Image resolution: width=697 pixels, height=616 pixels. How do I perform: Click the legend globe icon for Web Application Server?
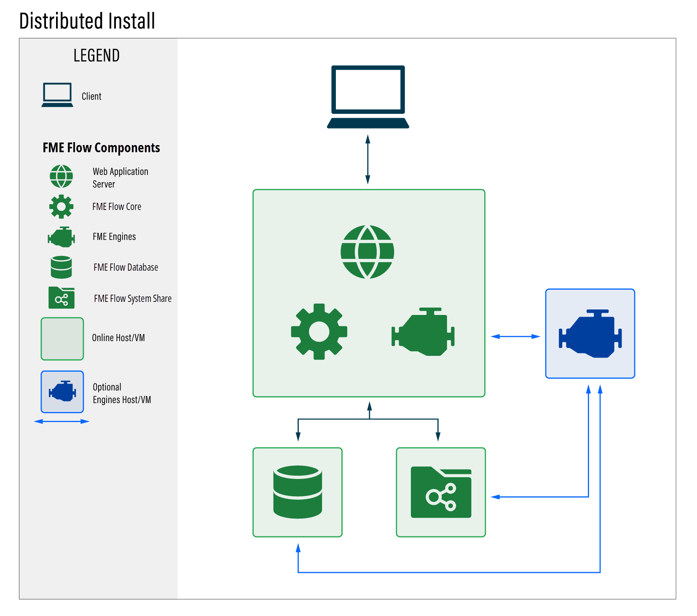pos(62,176)
